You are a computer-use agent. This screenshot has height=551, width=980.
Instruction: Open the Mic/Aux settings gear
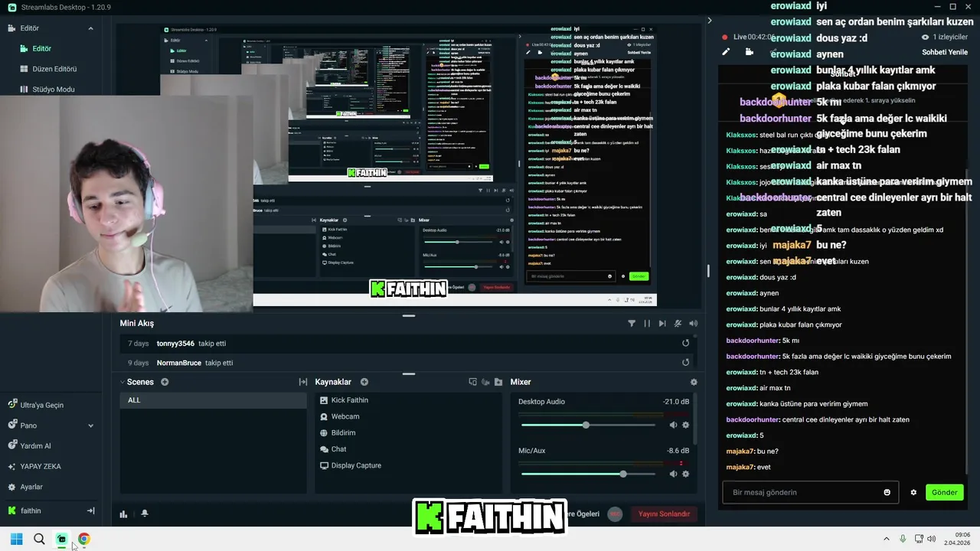tap(685, 474)
